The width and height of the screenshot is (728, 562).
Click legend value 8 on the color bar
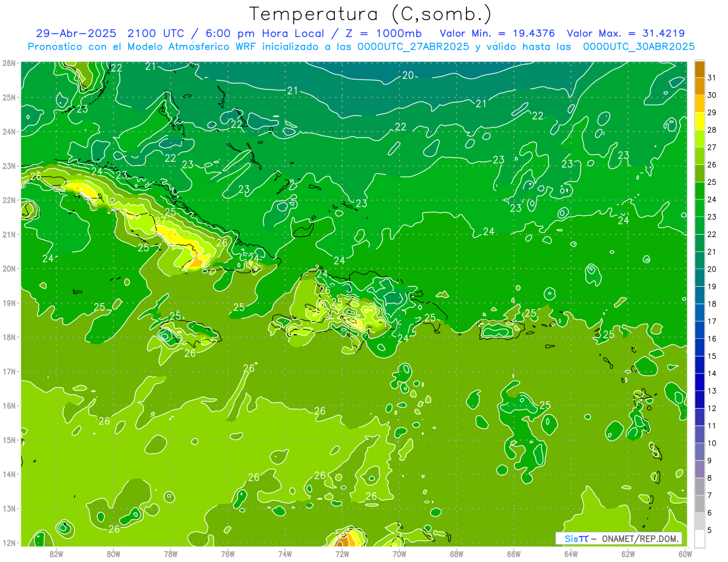[710, 478]
